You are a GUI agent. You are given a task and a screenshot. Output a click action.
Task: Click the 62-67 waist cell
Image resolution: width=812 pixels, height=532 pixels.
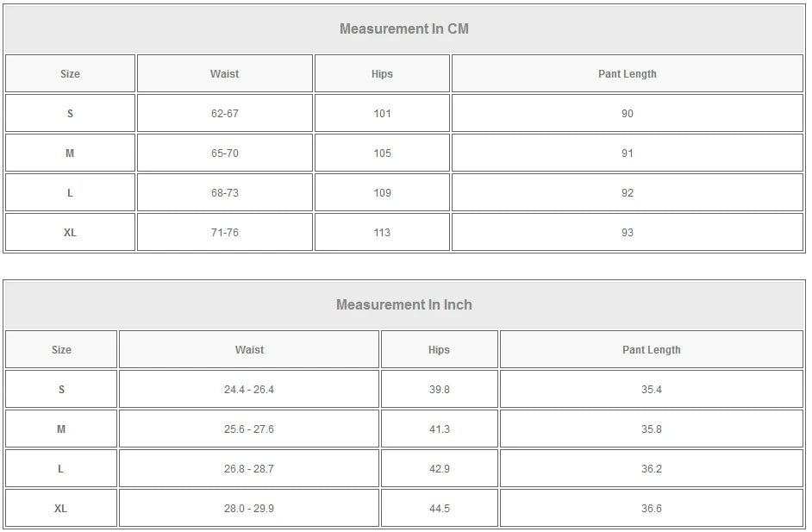(225, 114)
